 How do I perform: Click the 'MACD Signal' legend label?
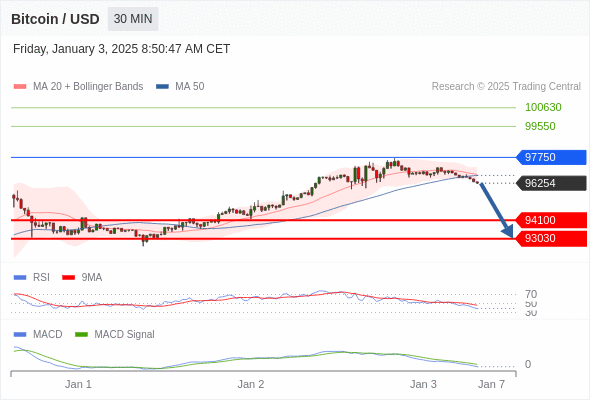125,335
